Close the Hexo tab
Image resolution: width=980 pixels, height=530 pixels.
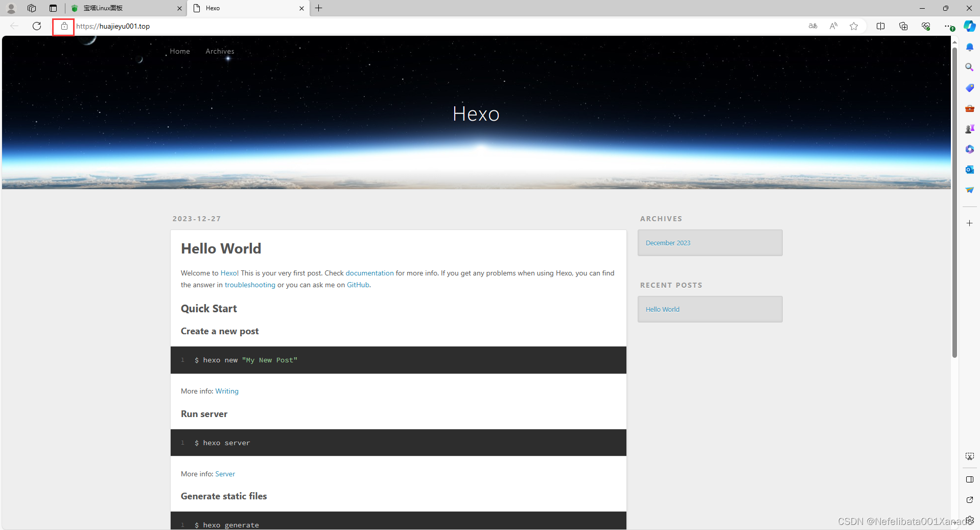tap(301, 8)
